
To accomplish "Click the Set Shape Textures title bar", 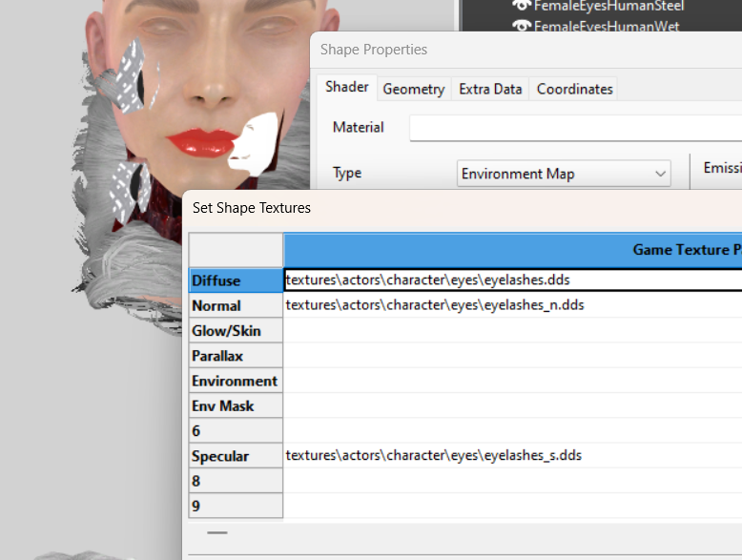I will click(x=462, y=208).
